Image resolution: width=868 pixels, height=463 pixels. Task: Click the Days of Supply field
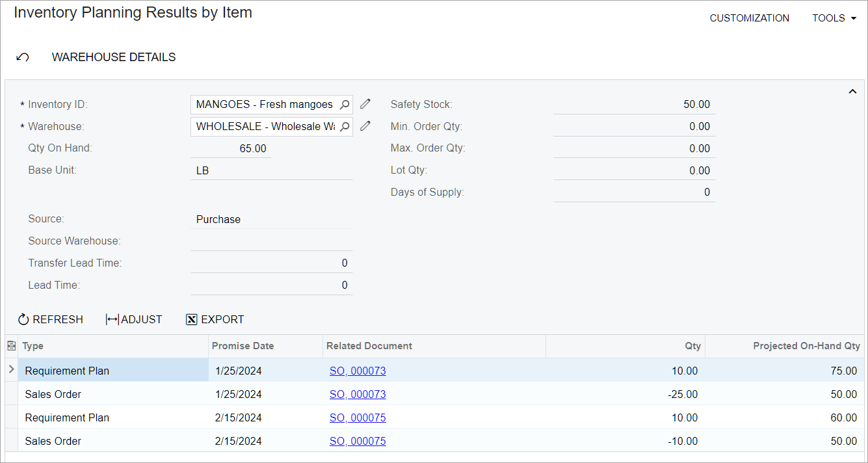pos(634,192)
